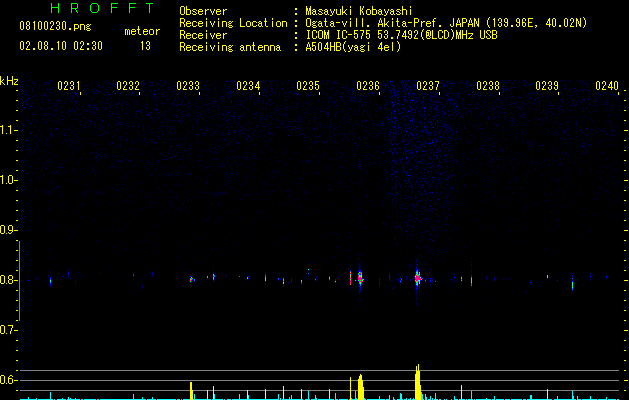
Task: Click the meteor count label
Action: click(x=142, y=31)
